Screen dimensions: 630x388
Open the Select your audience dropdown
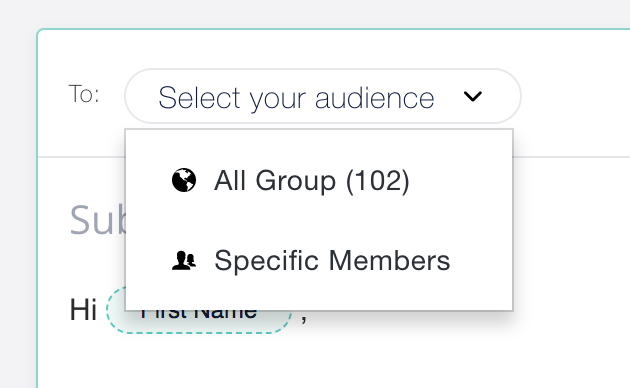click(323, 96)
